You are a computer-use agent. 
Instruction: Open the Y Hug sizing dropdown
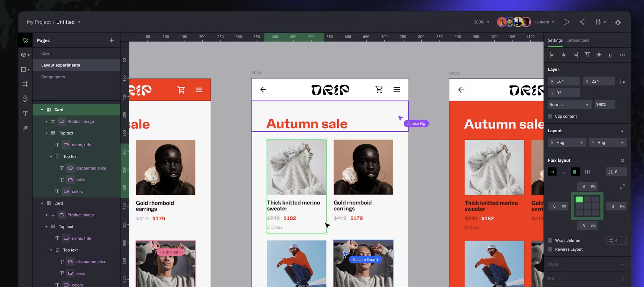pos(607,143)
